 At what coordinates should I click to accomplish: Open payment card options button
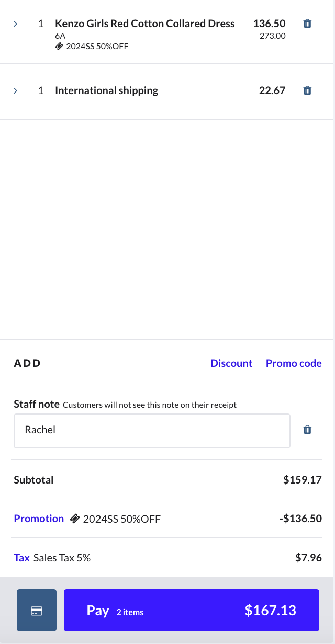tap(37, 611)
